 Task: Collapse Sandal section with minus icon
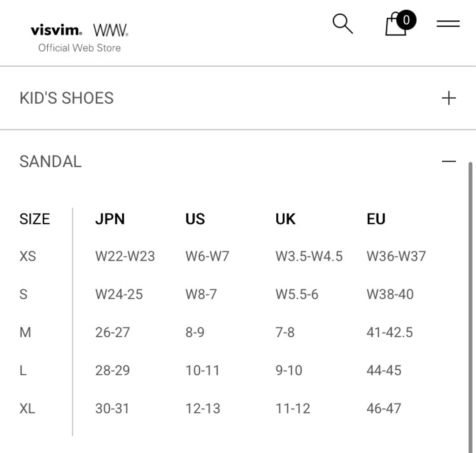448,161
